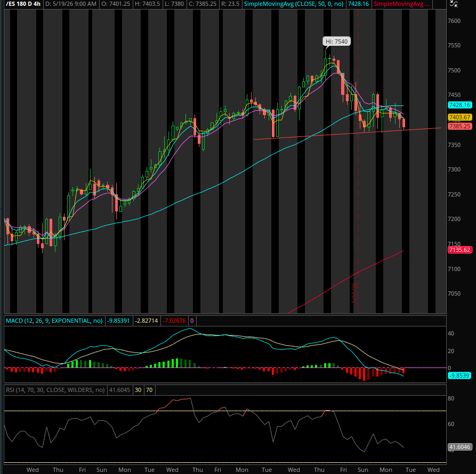Click the 7500 price axis label

click(454, 70)
